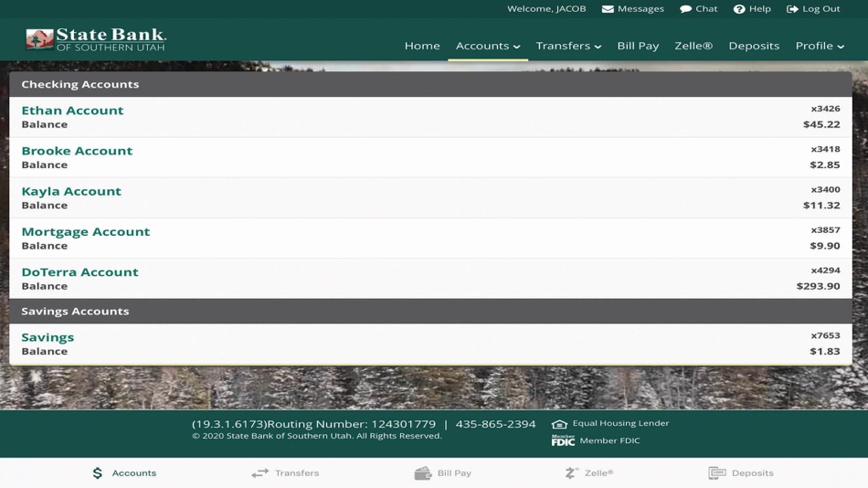
Task: Click the Zelle icon in bottom bar
Action: point(571,473)
